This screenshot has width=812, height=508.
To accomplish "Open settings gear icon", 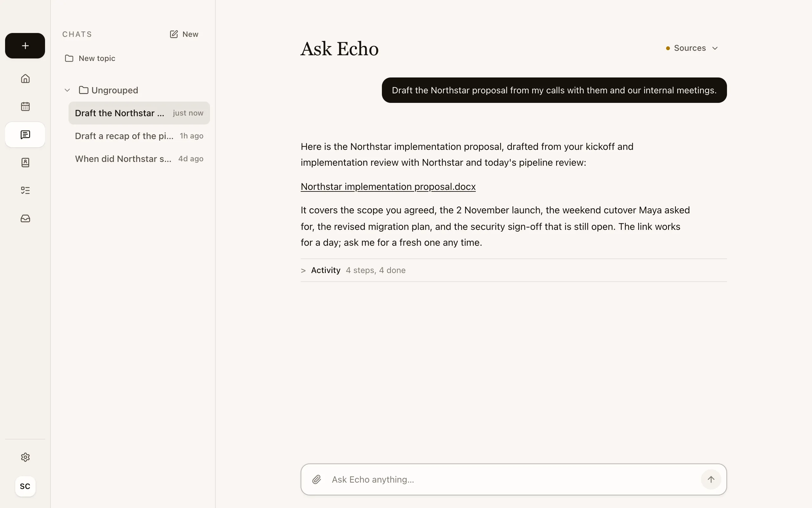I will pyautogui.click(x=25, y=457).
